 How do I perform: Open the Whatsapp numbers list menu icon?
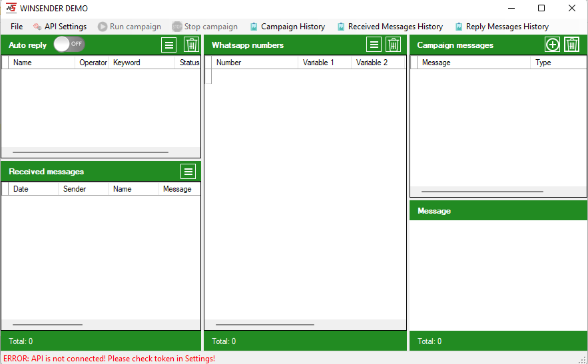(x=374, y=45)
